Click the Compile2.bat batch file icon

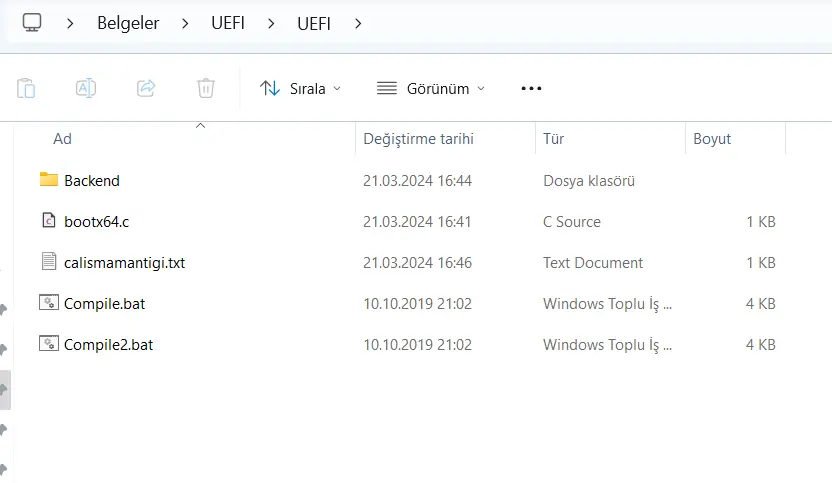click(x=49, y=343)
